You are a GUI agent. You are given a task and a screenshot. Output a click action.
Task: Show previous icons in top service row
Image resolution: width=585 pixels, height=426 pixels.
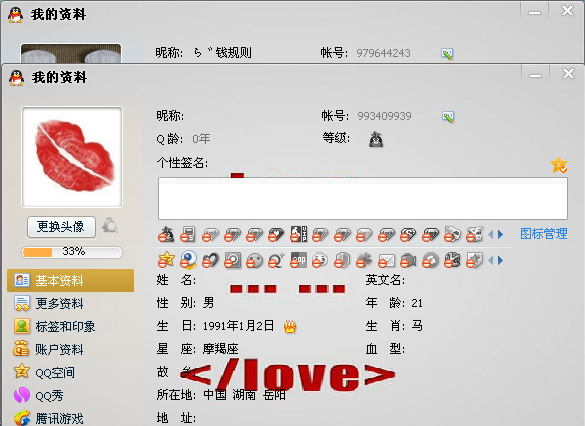(491, 235)
